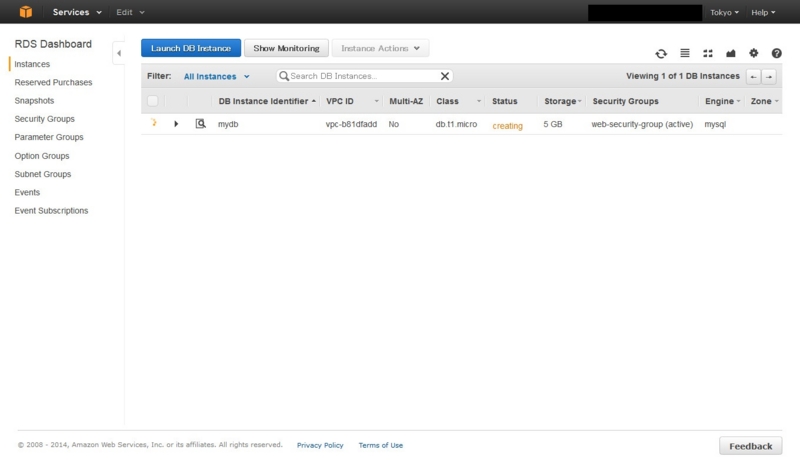
Task: Open Event Subscriptions in sidebar
Action: (51, 211)
